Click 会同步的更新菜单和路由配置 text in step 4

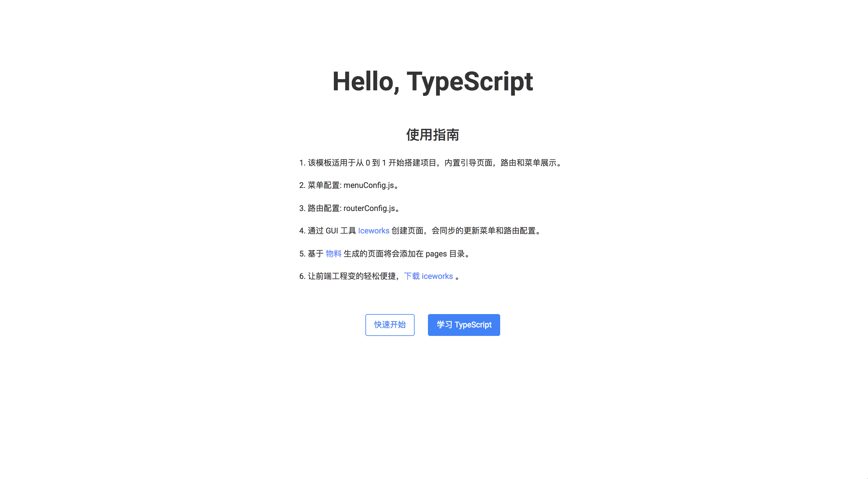pyautogui.click(x=483, y=231)
